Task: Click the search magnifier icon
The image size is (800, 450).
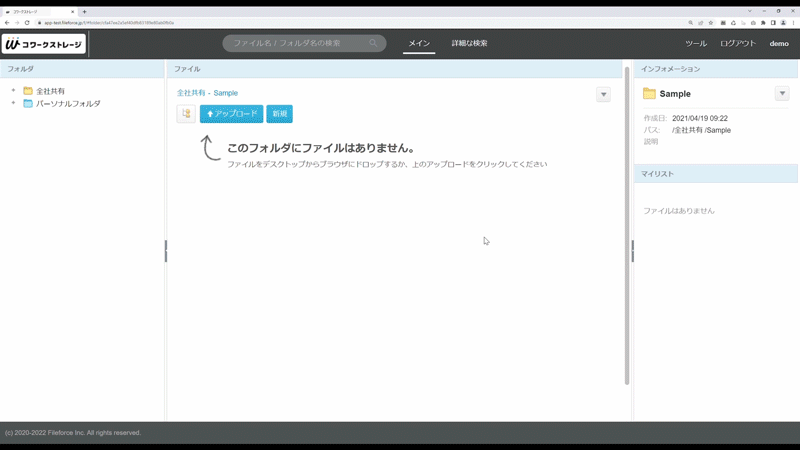Action: (374, 44)
